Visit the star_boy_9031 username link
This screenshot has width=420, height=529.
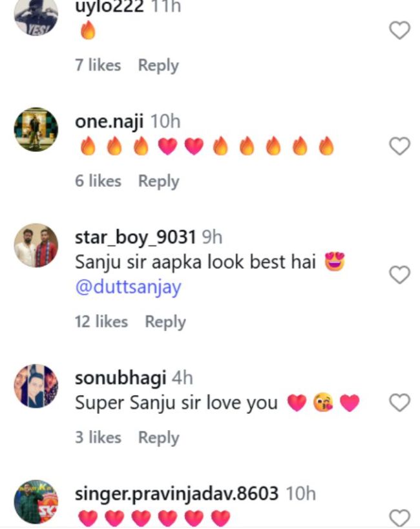pos(136,238)
